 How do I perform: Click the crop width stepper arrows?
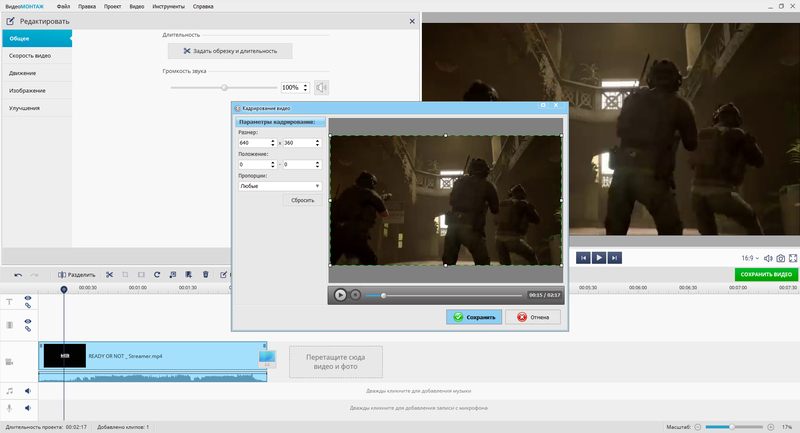pos(272,143)
